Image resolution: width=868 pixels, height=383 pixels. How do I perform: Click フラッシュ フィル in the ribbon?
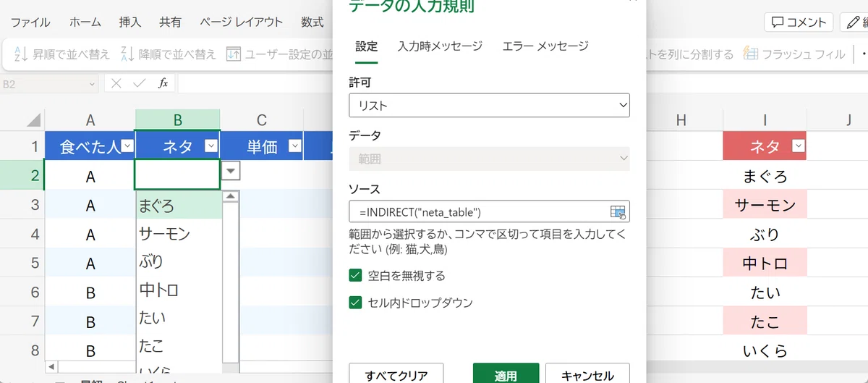(x=794, y=54)
